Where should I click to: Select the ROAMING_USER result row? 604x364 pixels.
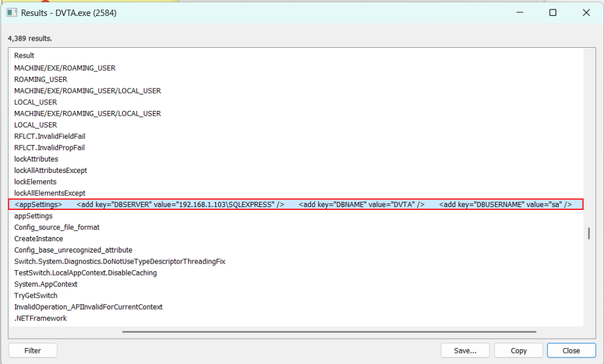(41, 80)
